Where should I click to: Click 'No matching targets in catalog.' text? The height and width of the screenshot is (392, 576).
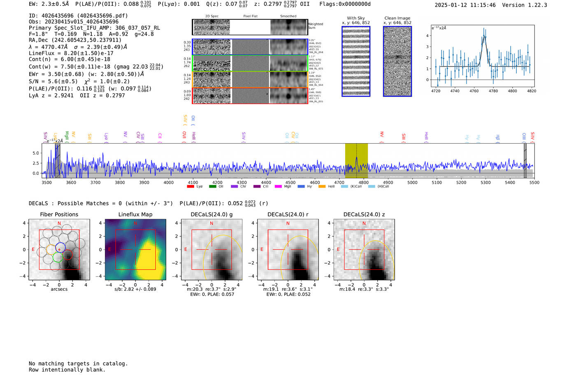point(78,364)
